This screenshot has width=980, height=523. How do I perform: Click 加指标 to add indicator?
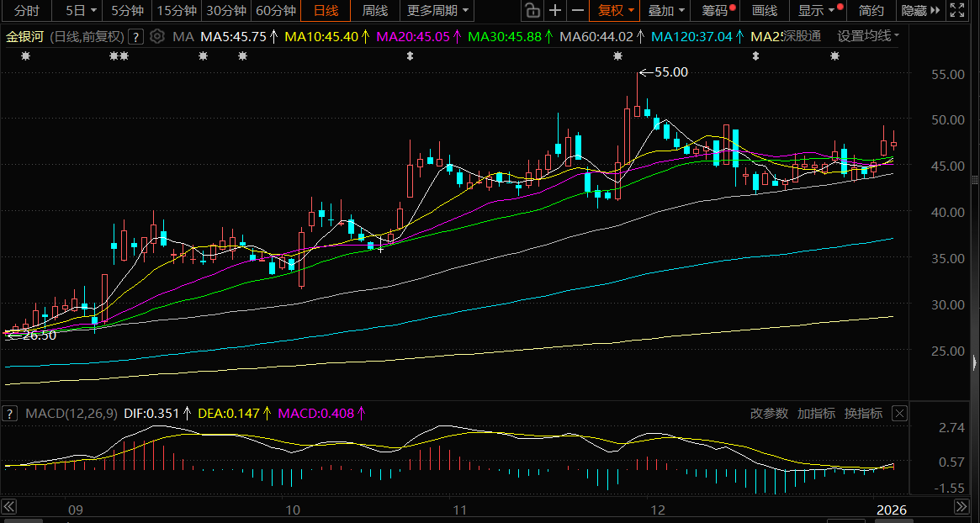click(816, 413)
